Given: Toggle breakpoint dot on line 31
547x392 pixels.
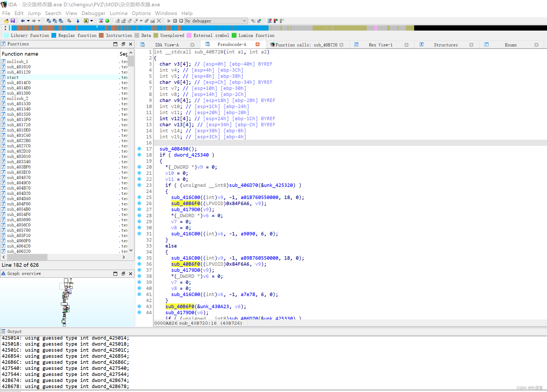Looking at the screenshot, I should [139, 234].
